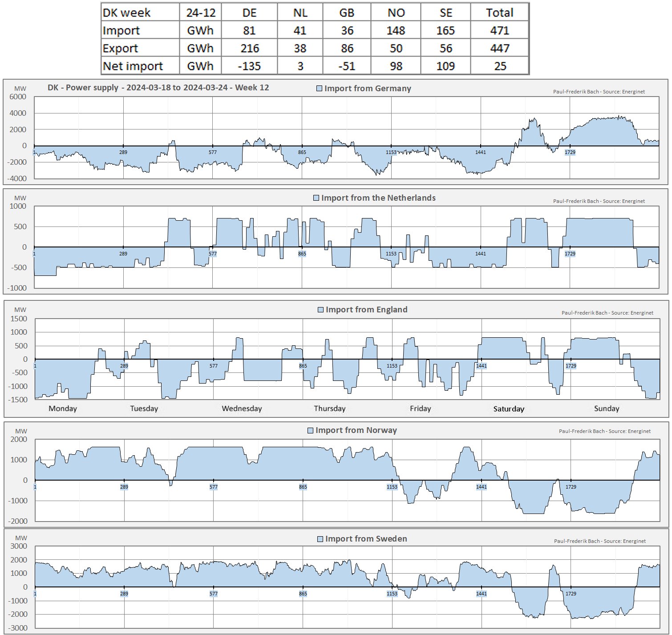
Task: Select the DK week header cell
Action: 127,12
